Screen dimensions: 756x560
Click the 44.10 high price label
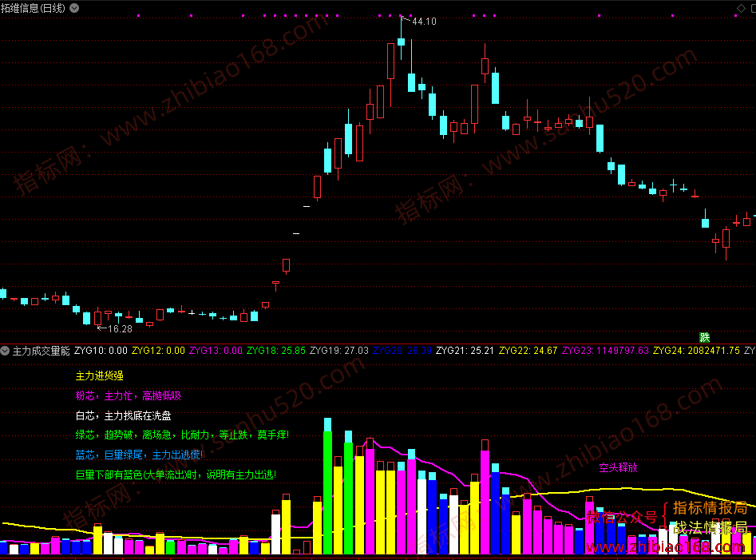(424, 22)
